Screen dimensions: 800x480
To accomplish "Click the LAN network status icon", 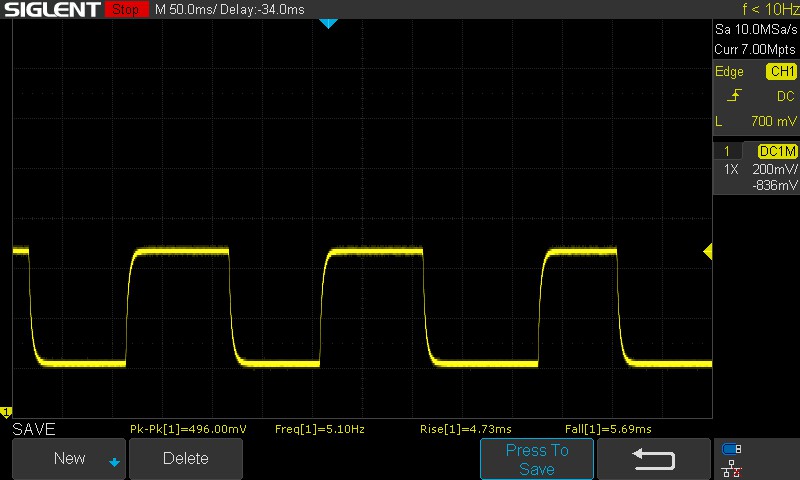I will click(732, 468).
